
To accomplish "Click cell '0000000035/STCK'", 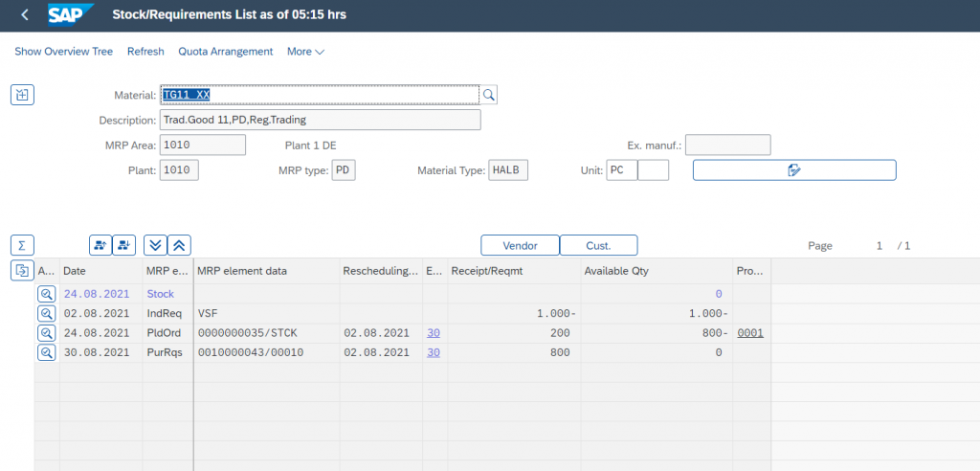I will (x=266, y=333).
